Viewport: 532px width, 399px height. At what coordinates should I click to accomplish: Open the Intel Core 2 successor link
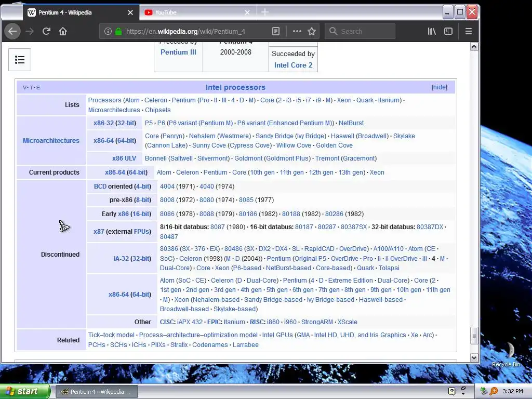click(293, 65)
